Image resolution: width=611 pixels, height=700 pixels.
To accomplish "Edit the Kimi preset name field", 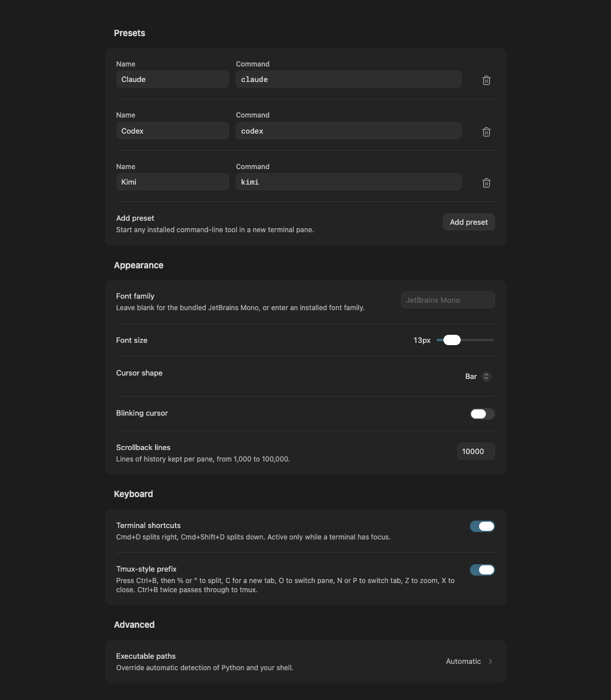I will click(173, 182).
